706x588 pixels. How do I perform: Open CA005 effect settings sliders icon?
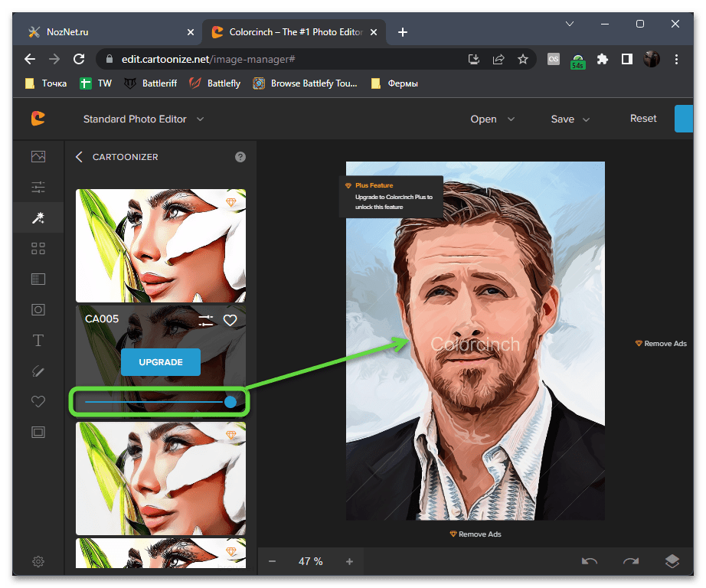tap(206, 320)
